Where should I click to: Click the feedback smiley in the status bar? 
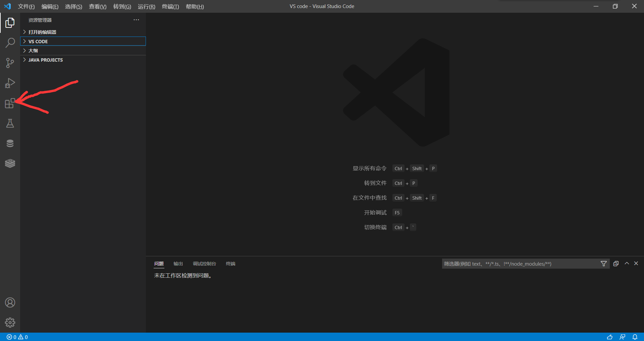pos(610,337)
